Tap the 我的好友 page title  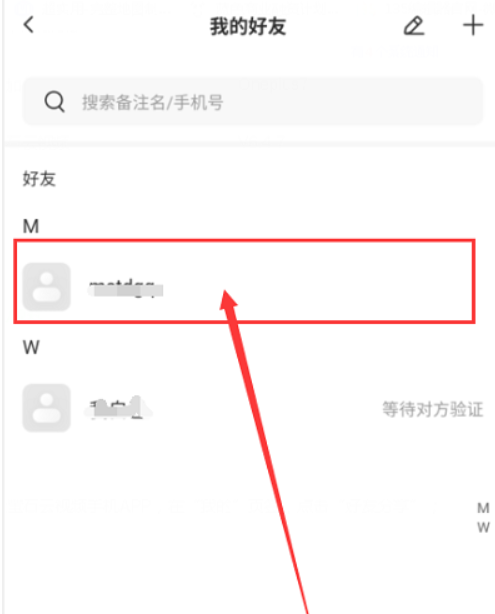(248, 26)
